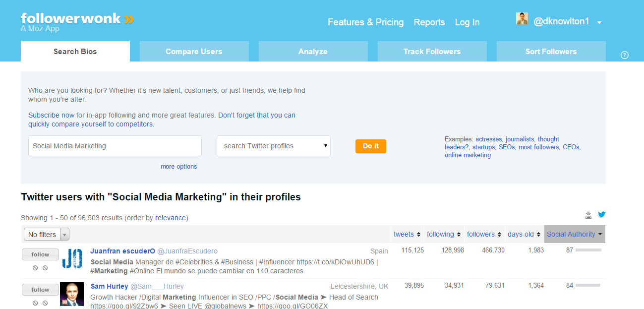The height and width of the screenshot is (309, 644).
Task: Switch to the Compare Users tab
Action: 194,52
